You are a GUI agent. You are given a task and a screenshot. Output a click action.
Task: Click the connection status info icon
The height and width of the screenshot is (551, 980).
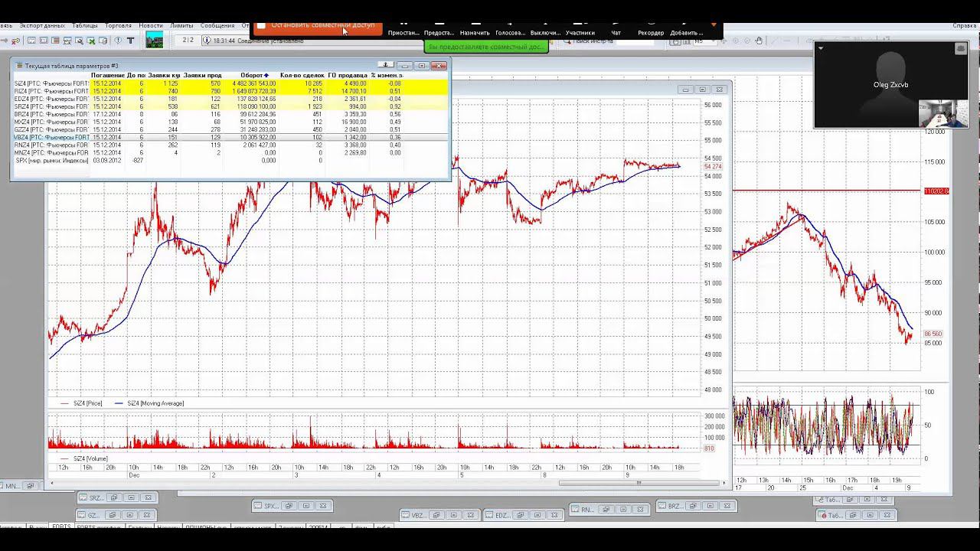click(207, 41)
